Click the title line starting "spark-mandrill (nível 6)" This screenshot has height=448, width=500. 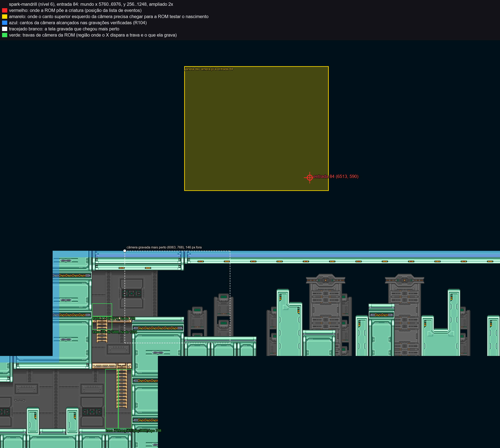click(x=91, y=4)
